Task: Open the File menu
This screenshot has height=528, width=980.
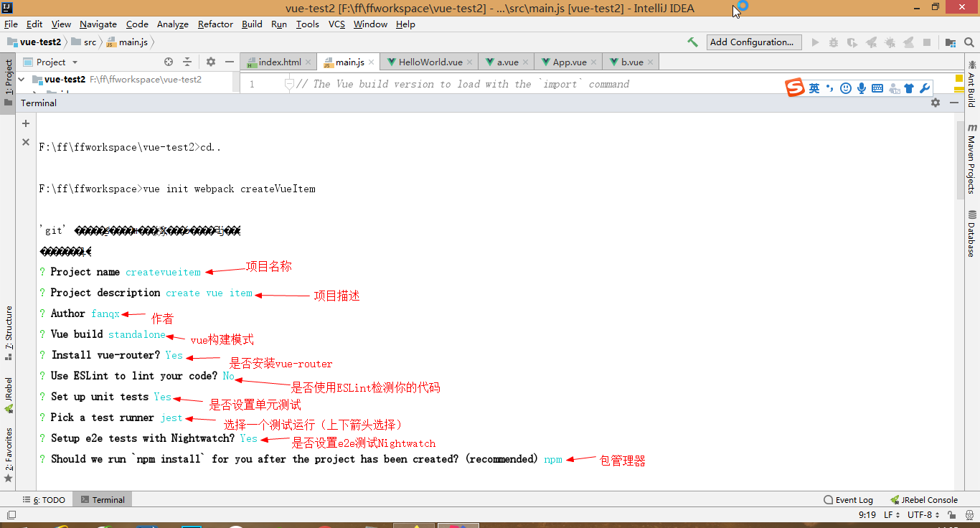Action: pos(11,24)
